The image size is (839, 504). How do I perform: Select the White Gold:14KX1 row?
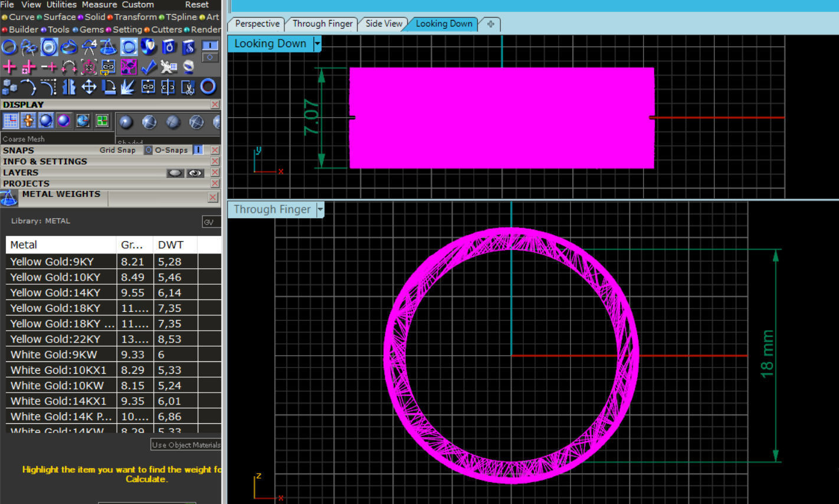point(113,401)
